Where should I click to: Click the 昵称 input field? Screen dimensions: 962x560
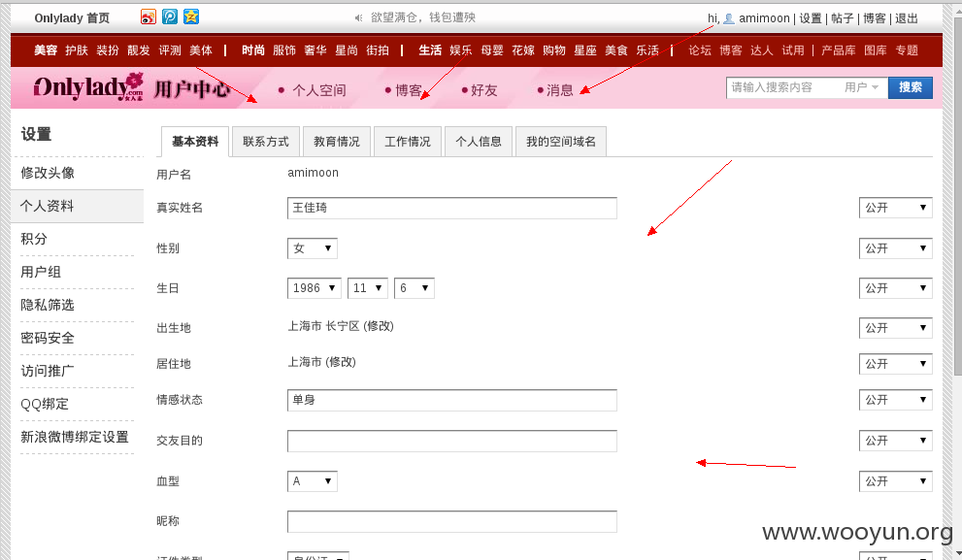point(452,521)
